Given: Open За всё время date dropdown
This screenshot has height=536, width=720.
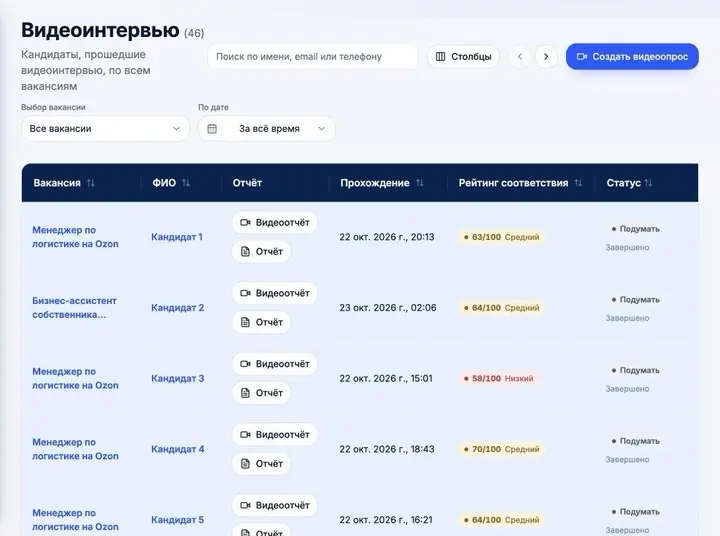Looking at the screenshot, I should point(266,129).
